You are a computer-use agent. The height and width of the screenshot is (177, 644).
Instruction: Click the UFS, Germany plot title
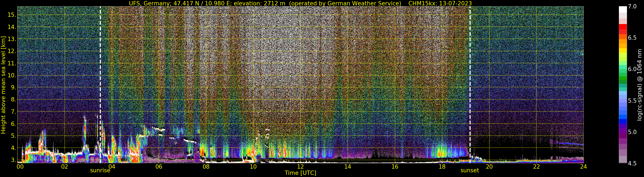tap(300, 3)
